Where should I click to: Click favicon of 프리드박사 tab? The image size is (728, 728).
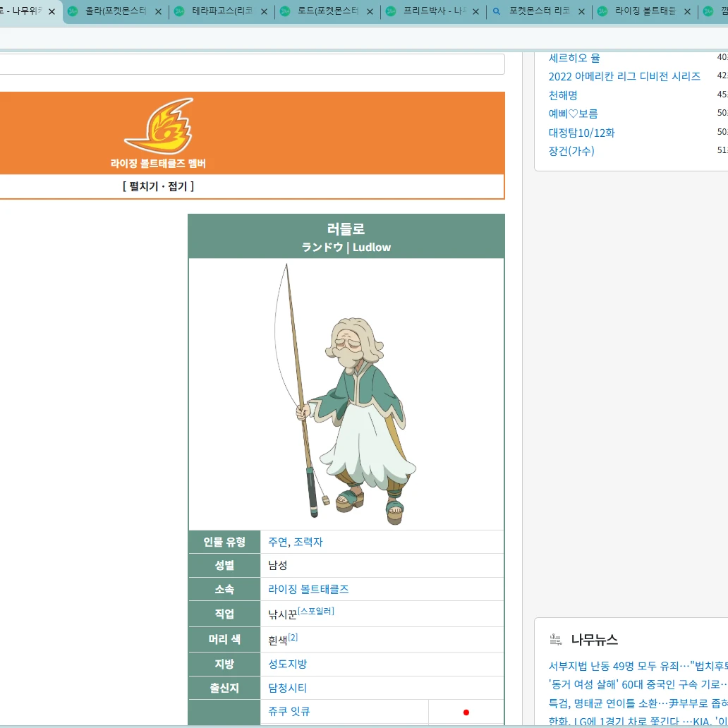[x=391, y=11]
